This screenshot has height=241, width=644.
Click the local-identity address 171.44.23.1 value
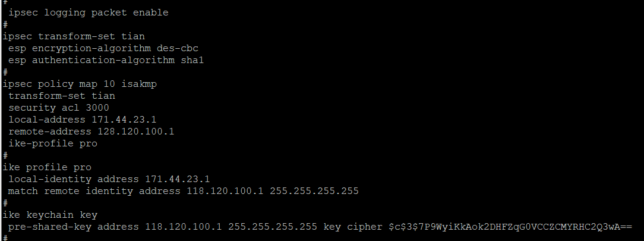tap(178, 179)
